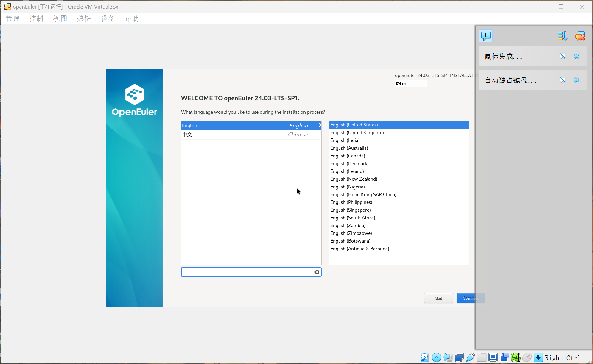593x364 pixels.
Task: Open USB devices status icon
Action: [x=471, y=357]
